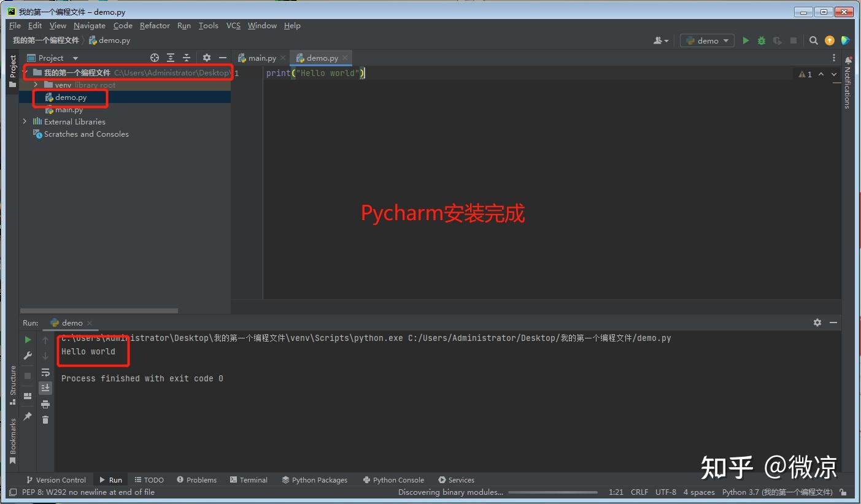Open the VCS menu
861x504 pixels.
coord(233,26)
